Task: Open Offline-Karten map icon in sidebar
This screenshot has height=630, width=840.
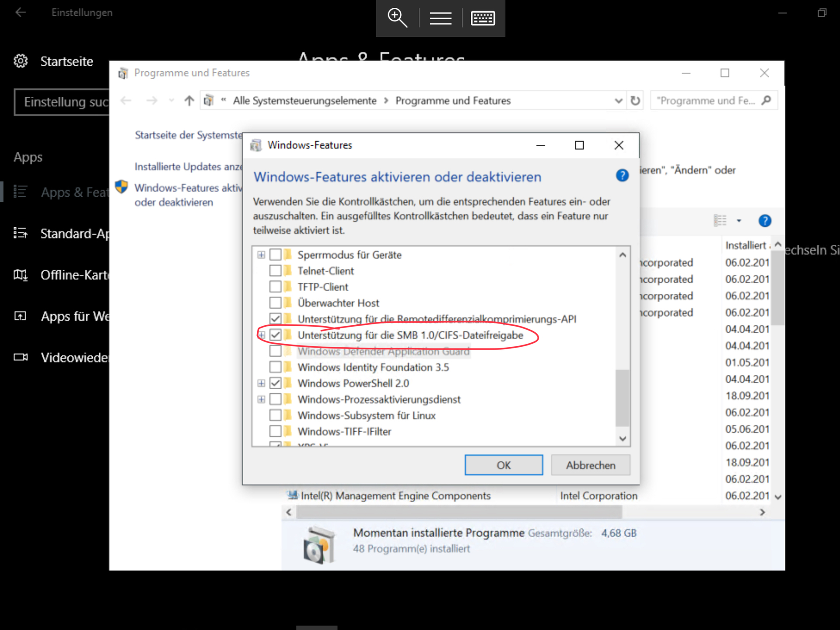Action: pyautogui.click(x=20, y=275)
